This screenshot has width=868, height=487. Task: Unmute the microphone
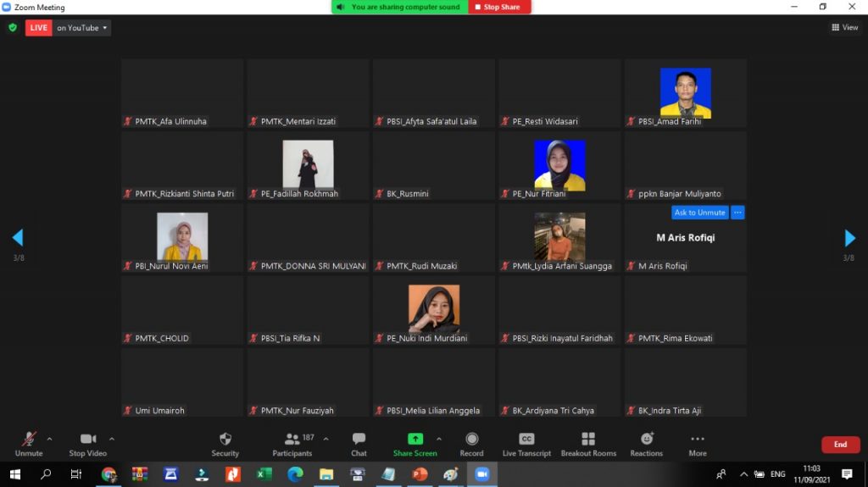[29, 439]
